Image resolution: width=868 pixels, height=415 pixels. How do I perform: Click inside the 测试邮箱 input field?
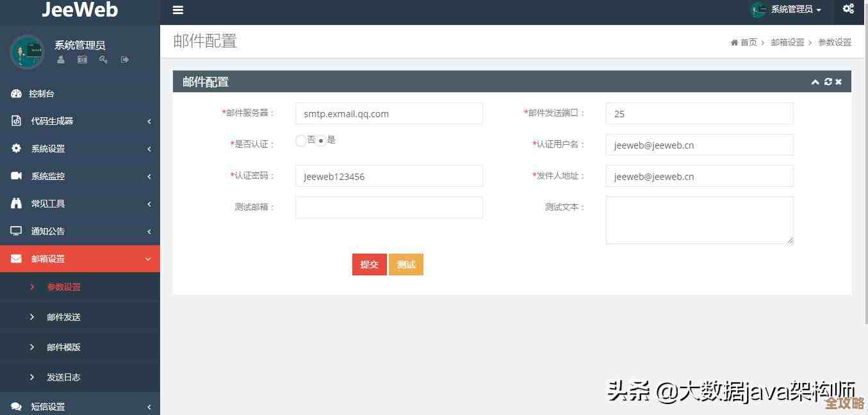pos(388,207)
